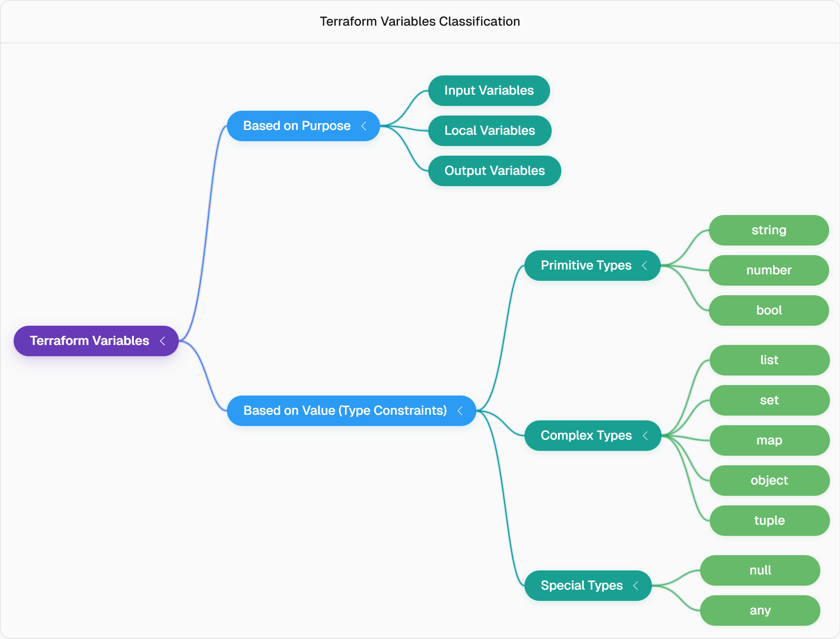Select the Output Variables node
840x639 pixels.
click(x=494, y=171)
